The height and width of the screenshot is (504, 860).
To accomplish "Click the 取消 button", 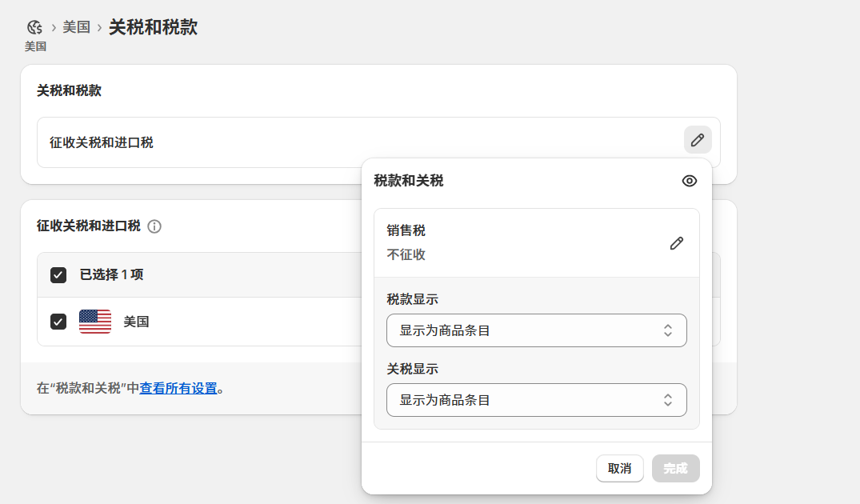I will point(620,468).
